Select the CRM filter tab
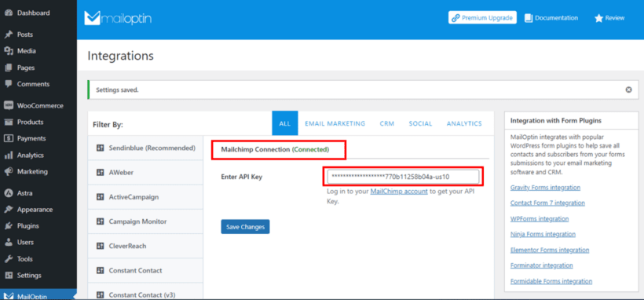The width and height of the screenshot is (644, 300). (x=386, y=123)
